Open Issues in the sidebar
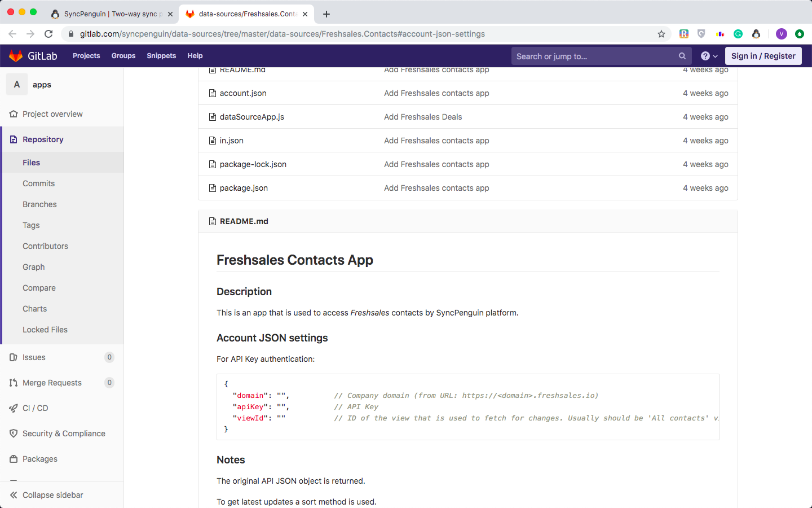 click(x=34, y=357)
